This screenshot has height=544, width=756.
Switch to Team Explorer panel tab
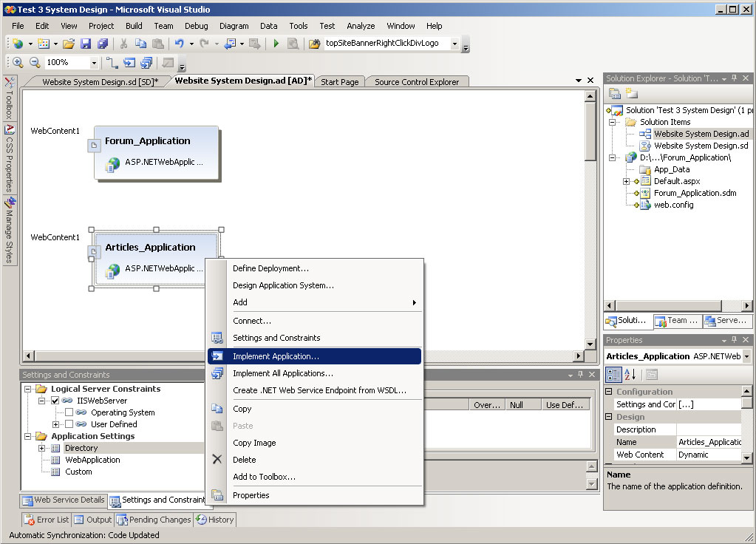[677, 321]
